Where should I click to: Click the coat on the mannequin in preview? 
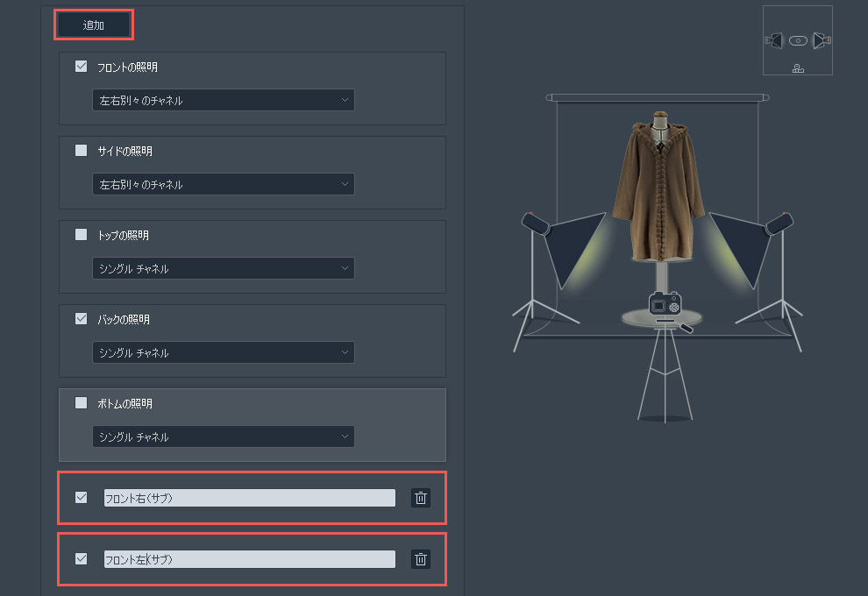pos(658,195)
